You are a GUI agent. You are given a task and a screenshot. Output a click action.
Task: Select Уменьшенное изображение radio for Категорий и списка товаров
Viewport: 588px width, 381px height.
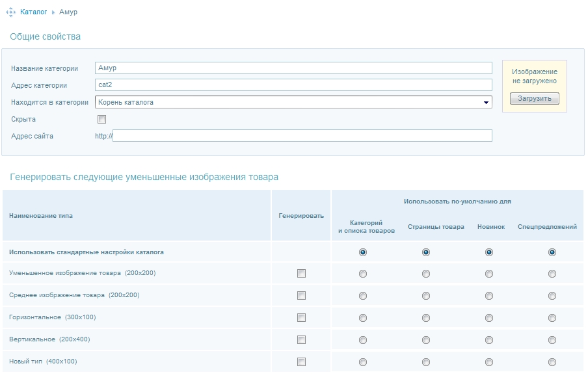pos(363,274)
